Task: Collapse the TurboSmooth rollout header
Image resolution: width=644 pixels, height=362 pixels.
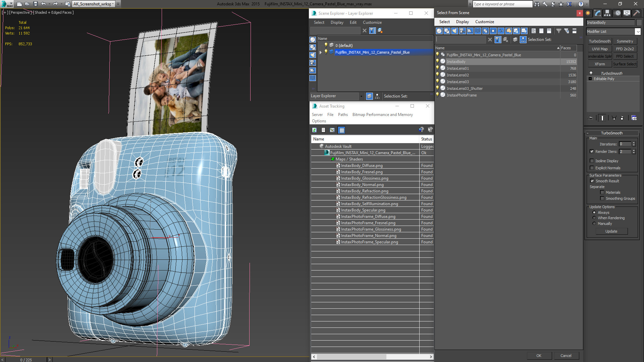Action: click(x=612, y=133)
